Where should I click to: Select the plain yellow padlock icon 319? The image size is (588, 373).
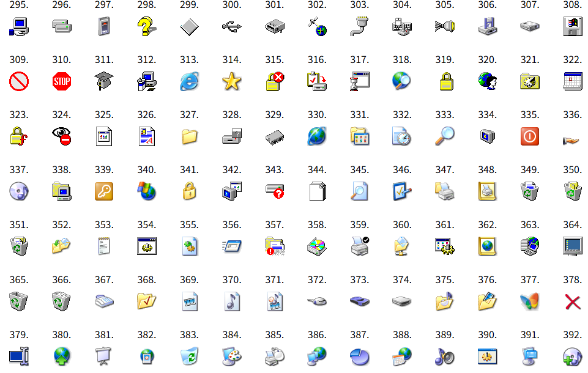pos(446,81)
